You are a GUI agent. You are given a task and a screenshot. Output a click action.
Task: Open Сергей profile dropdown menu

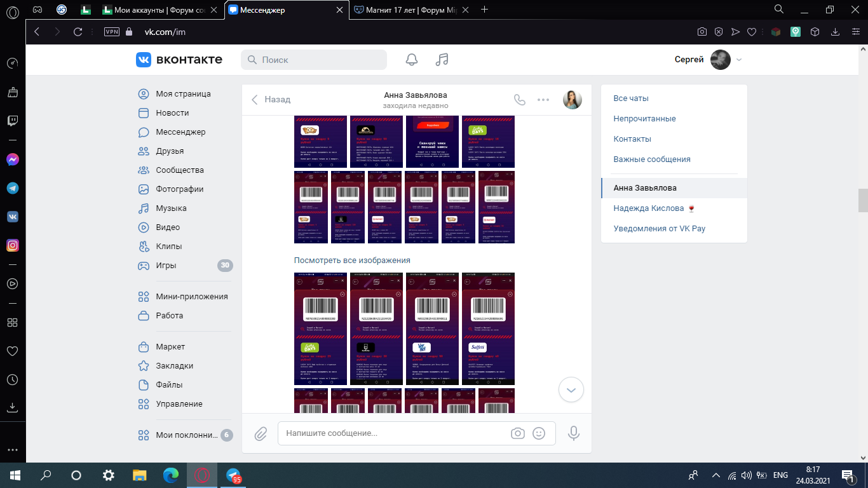click(709, 60)
